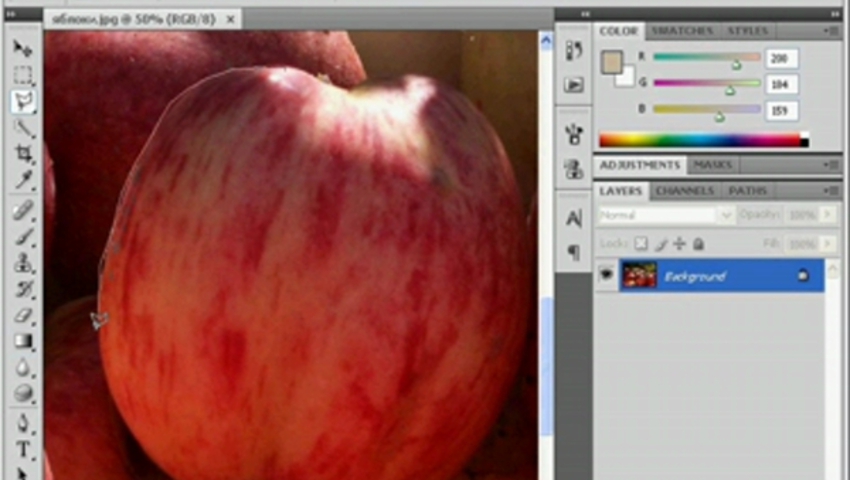Switch to the Color tab

(619, 31)
